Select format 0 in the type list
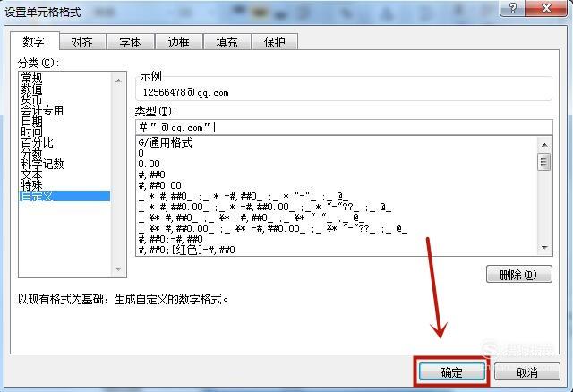Image resolution: width=573 pixels, height=392 pixels. [x=337, y=153]
